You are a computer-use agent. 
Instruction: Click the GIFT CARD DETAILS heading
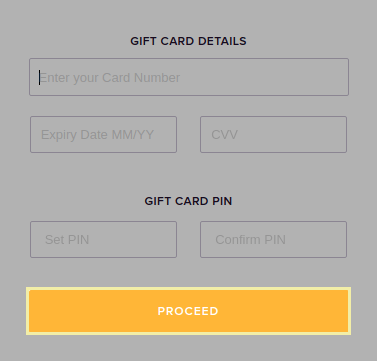[x=188, y=41]
